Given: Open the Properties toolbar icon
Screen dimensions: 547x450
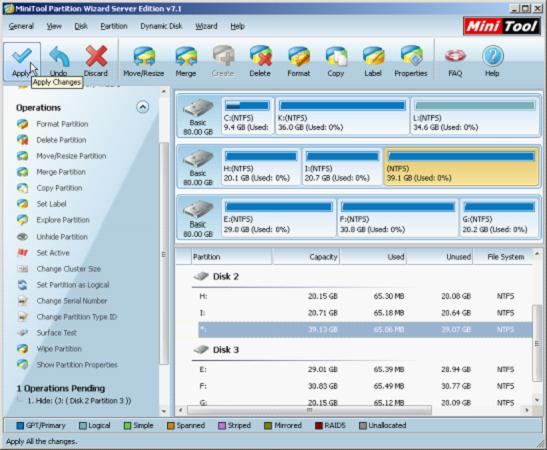Looking at the screenshot, I should pyautogui.click(x=411, y=61).
